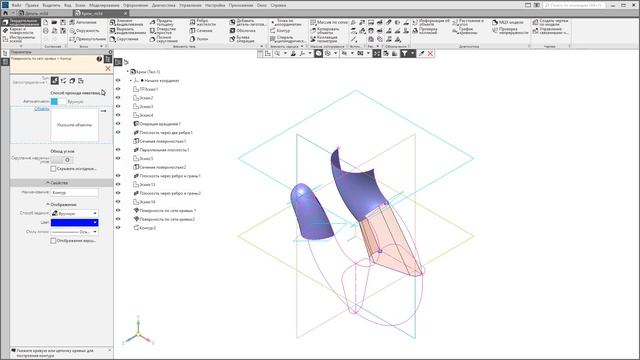Screen dimensions: 640x360
Task: Click Булева операция tool
Action: click(242, 39)
